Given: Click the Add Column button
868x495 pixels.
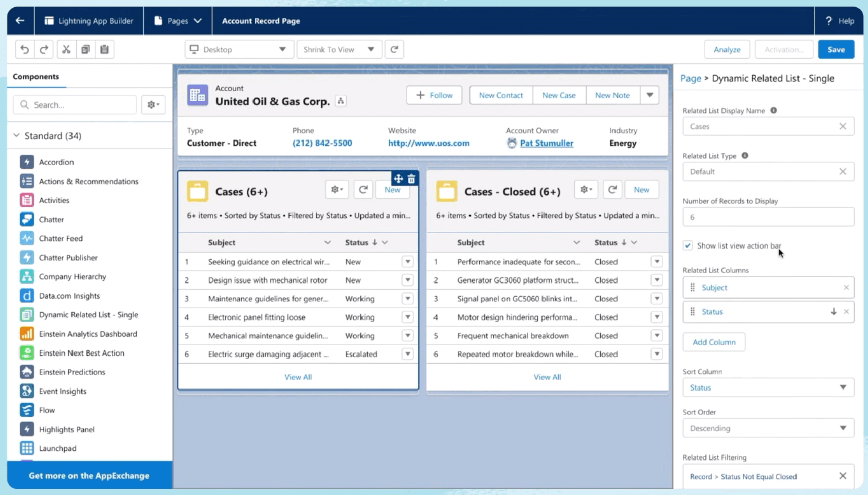Looking at the screenshot, I should click(x=714, y=342).
